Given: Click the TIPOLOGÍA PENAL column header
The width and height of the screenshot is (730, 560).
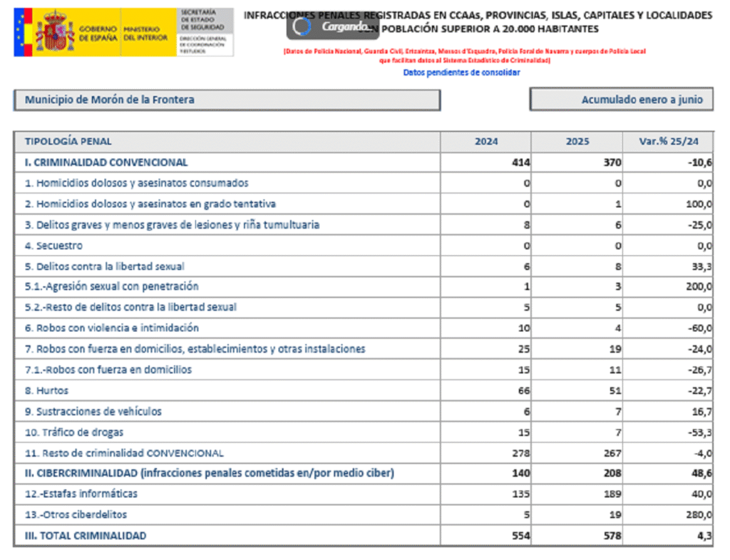Looking at the screenshot, I should click(x=68, y=141).
